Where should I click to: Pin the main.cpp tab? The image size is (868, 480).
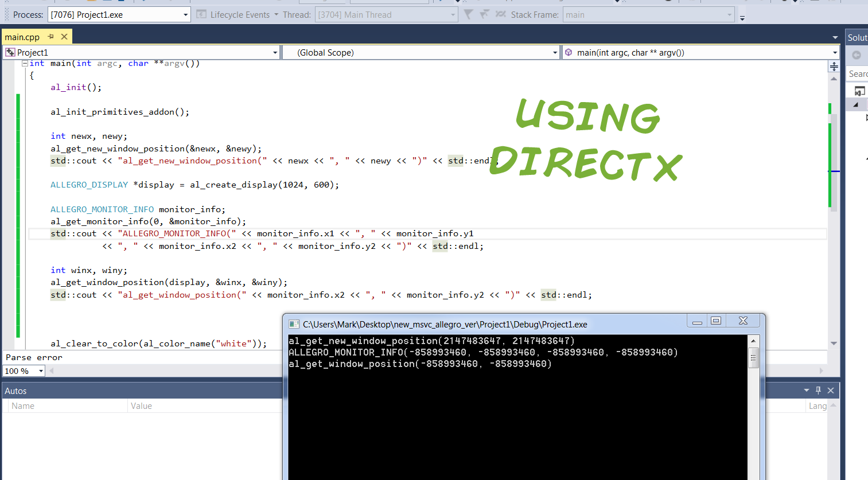coord(50,37)
